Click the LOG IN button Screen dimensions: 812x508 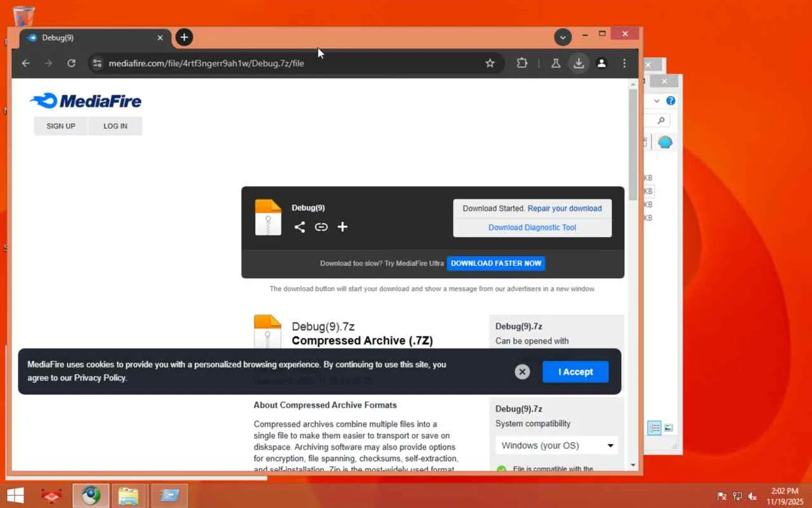point(115,126)
